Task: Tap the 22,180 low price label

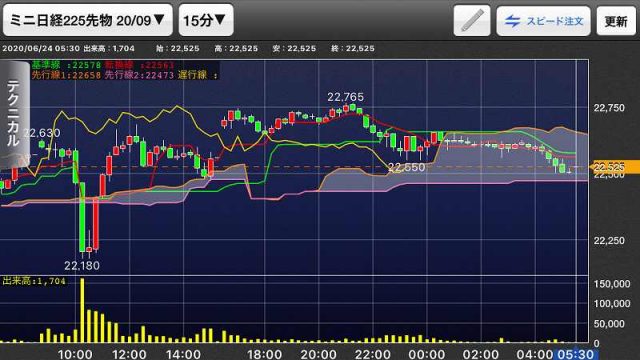Action: [82, 266]
